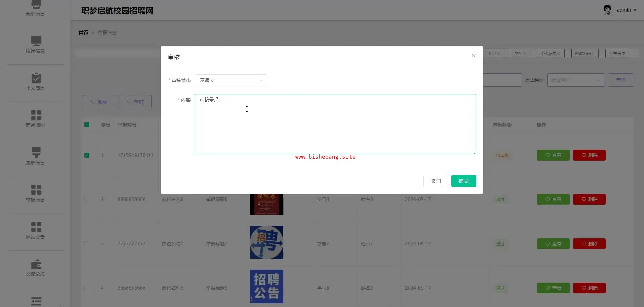Open the admin user menu arrow
The width and height of the screenshot is (644, 307).
[635, 10]
